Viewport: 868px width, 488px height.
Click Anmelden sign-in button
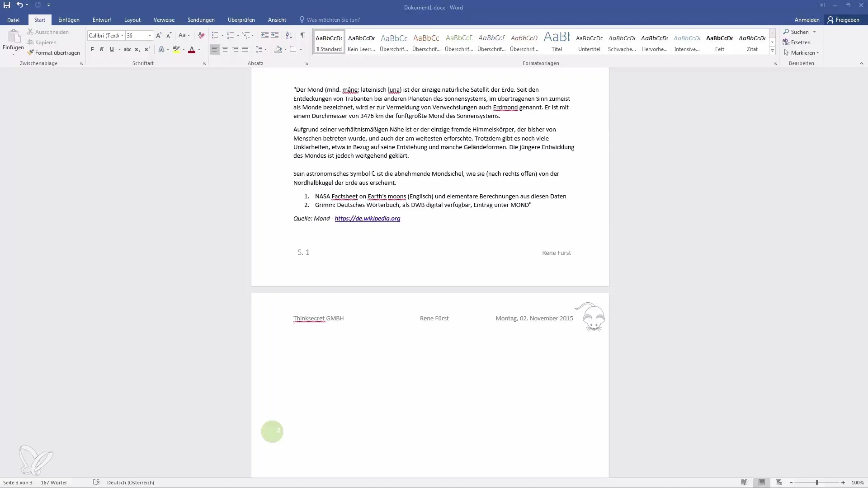(x=807, y=20)
